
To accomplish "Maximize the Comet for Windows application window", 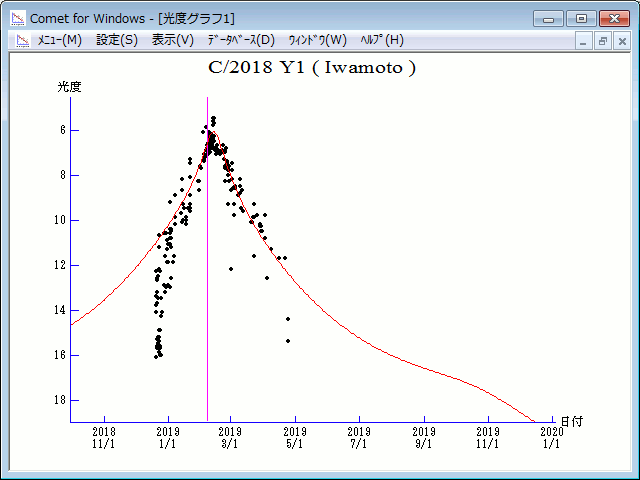I will click(580, 18).
